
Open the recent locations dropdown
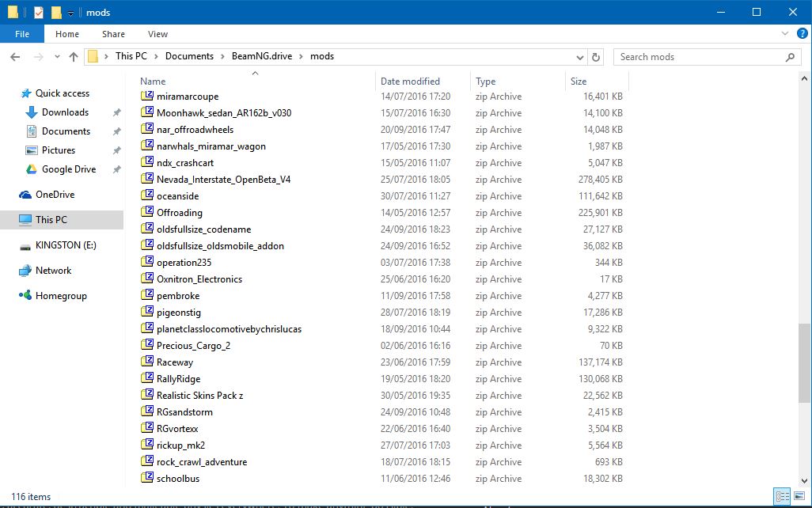[x=57, y=57]
